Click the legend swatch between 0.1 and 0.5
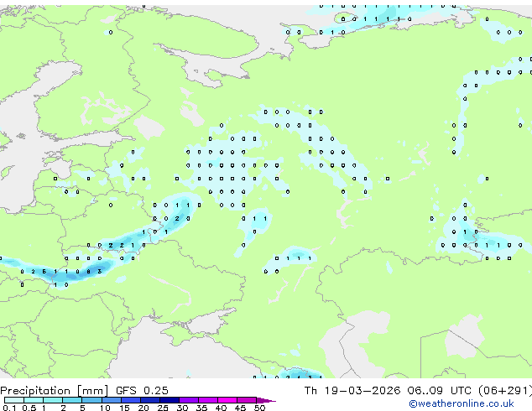 (14, 400)
